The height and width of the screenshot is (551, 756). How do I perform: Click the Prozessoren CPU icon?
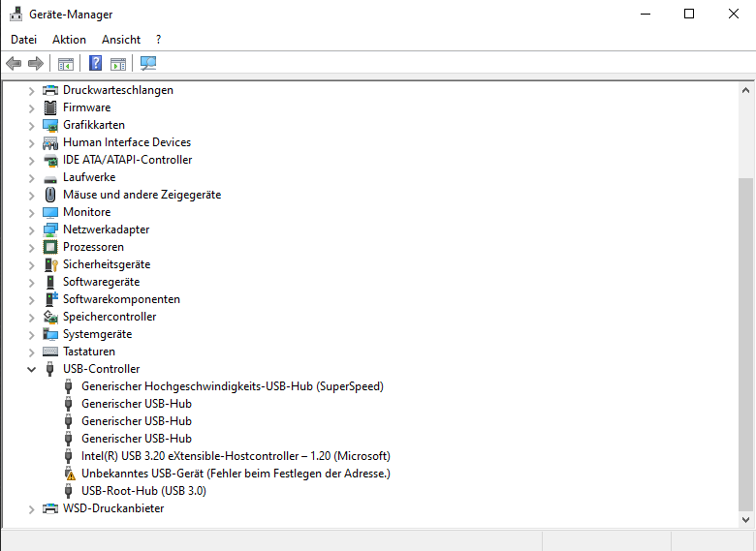click(50, 247)
